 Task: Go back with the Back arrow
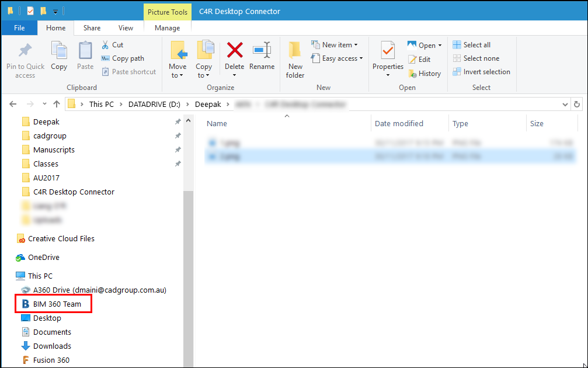point(13,104)
